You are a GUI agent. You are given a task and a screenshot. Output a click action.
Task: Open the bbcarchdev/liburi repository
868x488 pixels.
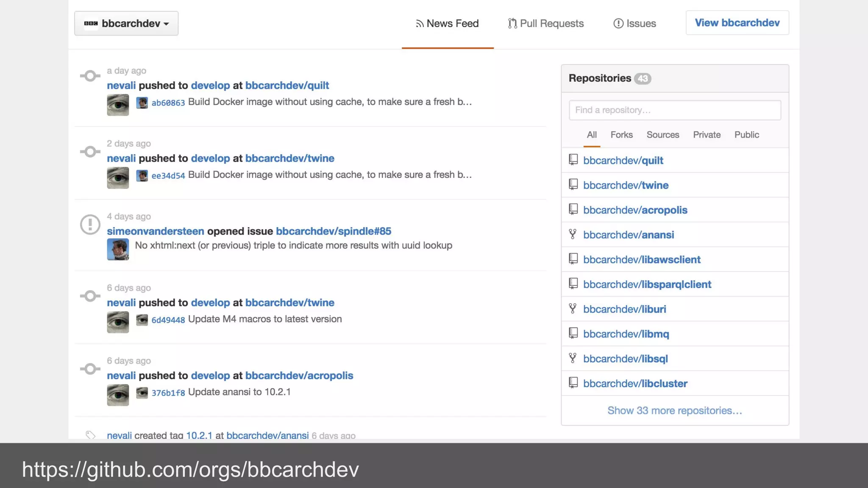[624, 309]
